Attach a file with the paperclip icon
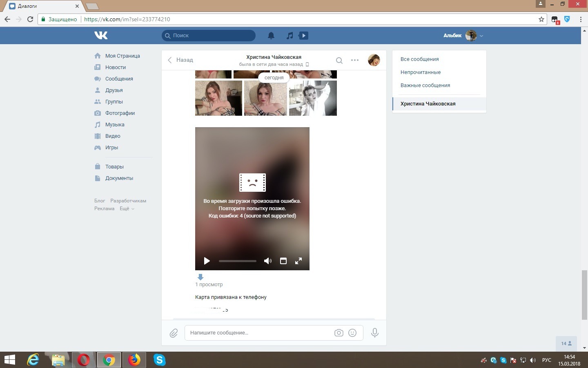 [x=174, y=333]
